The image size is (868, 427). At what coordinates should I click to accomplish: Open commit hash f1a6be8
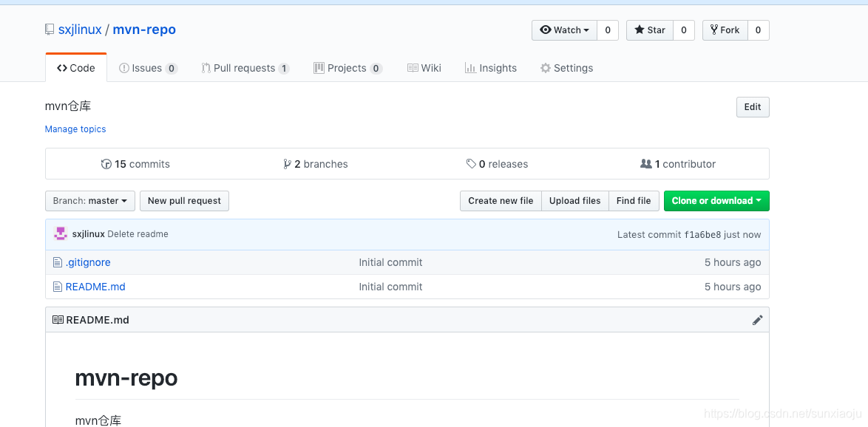702,234
